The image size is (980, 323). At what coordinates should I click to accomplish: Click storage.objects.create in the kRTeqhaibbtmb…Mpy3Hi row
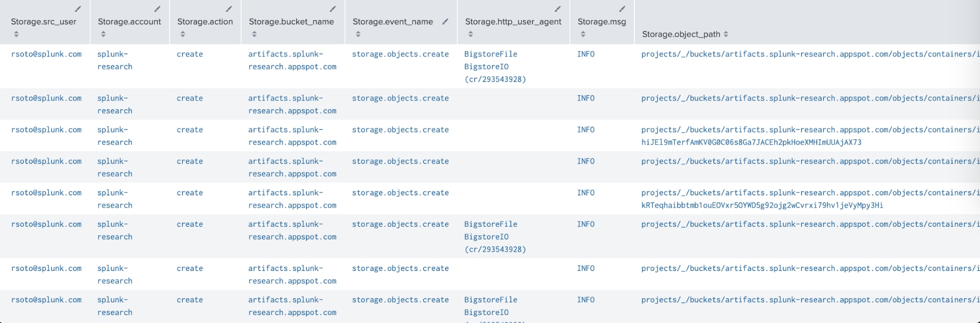pos(401,192)
